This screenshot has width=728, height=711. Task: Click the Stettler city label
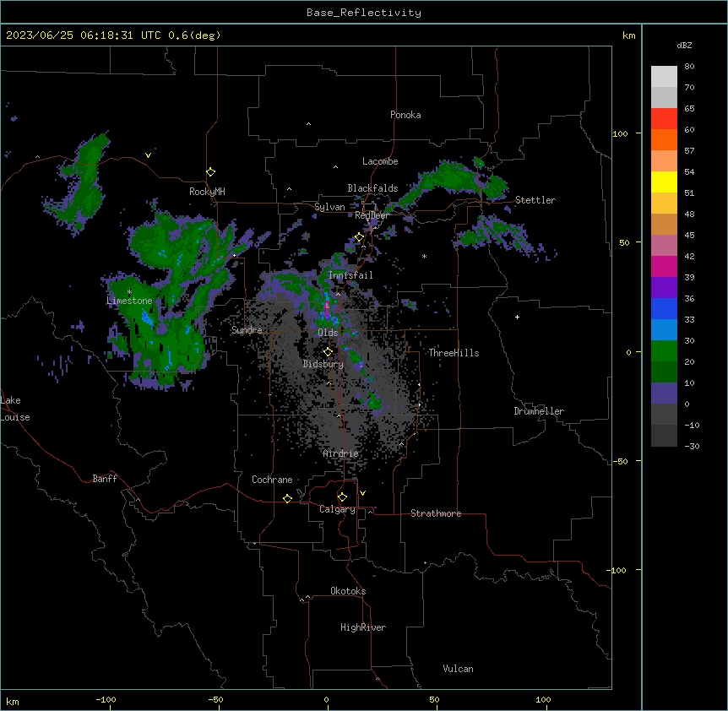pos(535,200)
